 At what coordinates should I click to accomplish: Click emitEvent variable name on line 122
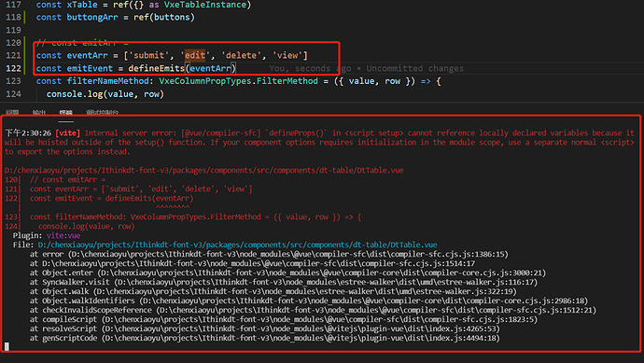(x=90, y=68)
